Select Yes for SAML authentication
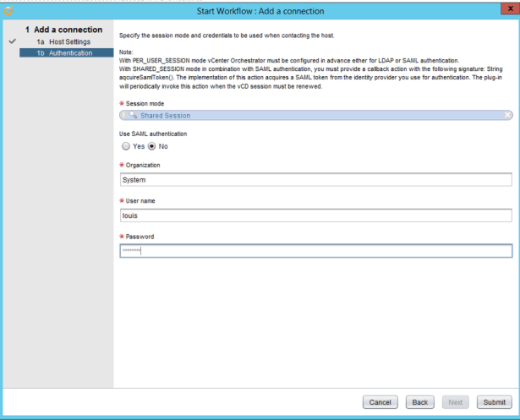The width and height of the screenshot is (520, 420). pos(126,146)
